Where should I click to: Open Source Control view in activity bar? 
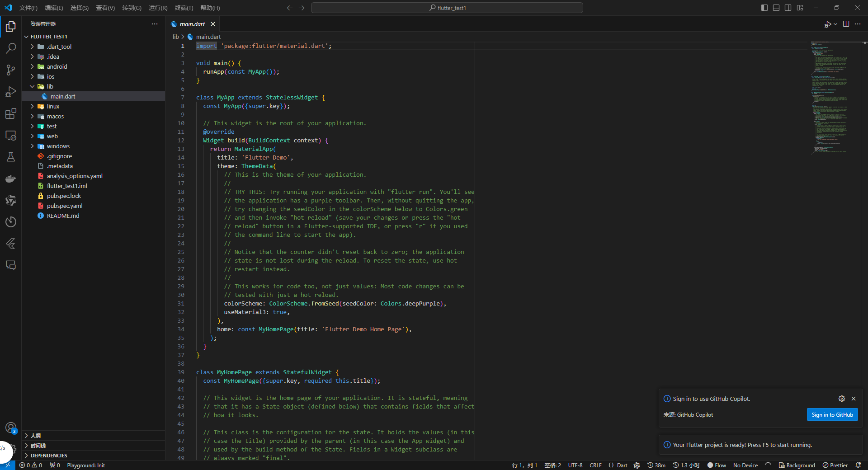pos(11,70)
